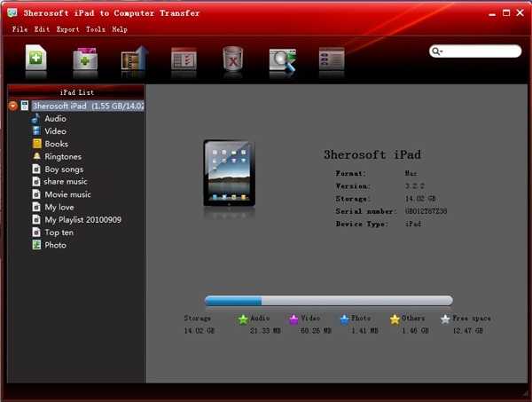This screenshot has width=532, height=402.
Task: Open the Movie music playlist
Action: click(x=68, y=194)
